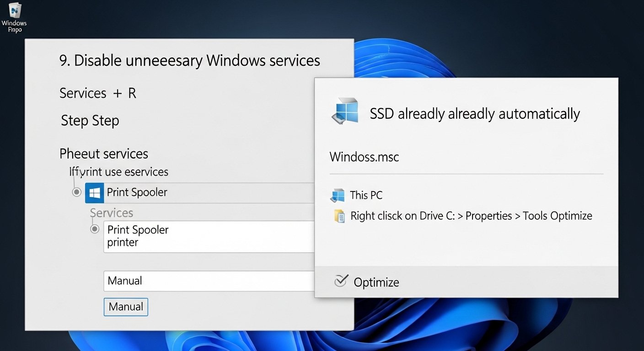Click This PC entry
Screen dimensions: 644x351
tap(356, 196)
